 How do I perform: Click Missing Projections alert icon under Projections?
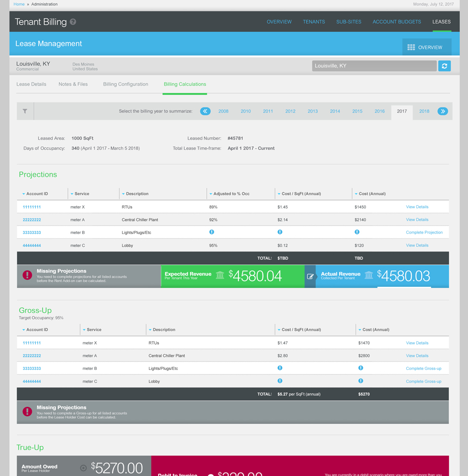point(27,275)
